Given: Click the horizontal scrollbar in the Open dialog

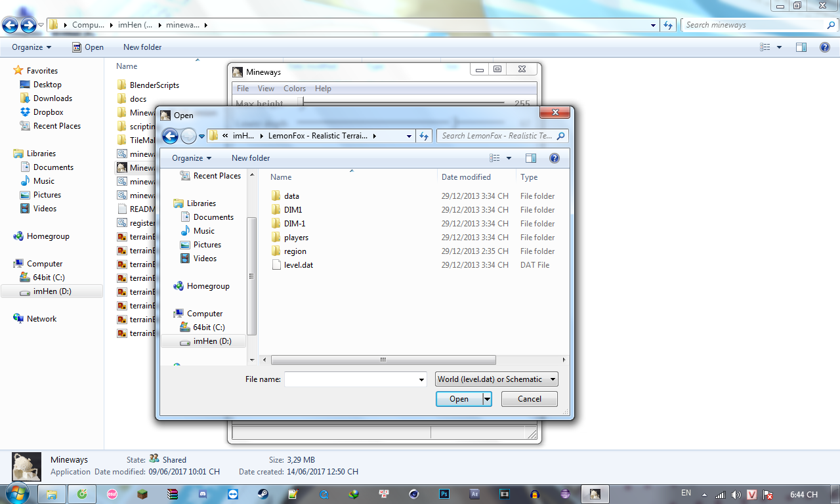Looking at the screenshot, I should (x=383, y=360).
